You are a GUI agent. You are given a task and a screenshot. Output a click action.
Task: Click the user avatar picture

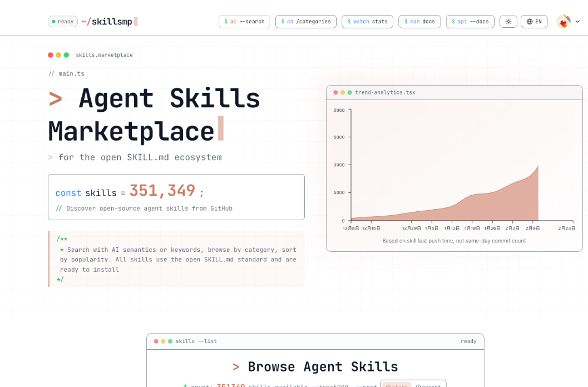click(x=564, y=22)
